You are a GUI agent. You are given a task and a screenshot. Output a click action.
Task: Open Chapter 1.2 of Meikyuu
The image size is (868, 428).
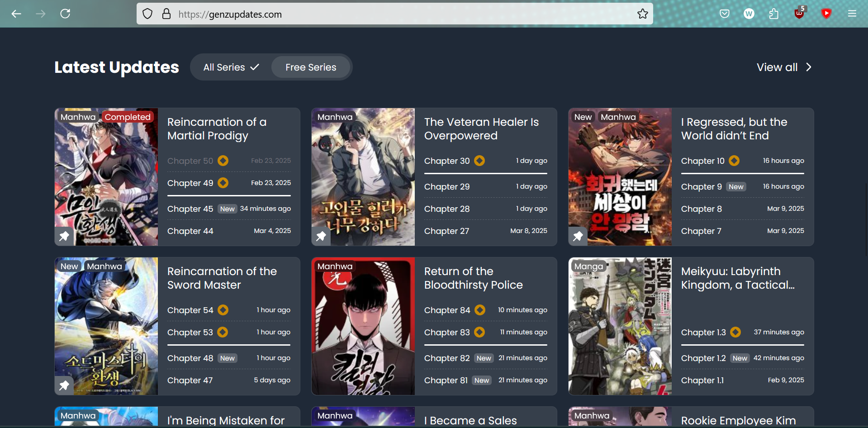(x=703, y=358)
